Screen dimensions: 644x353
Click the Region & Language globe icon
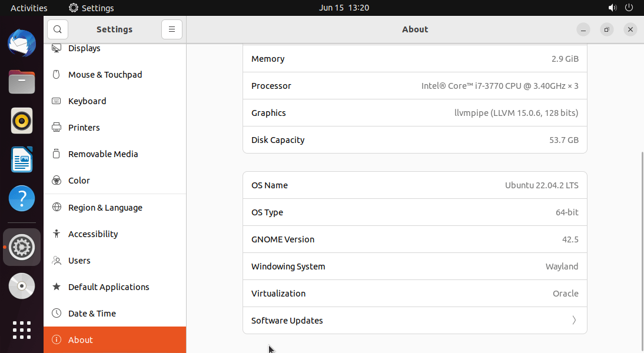pos(57,207)
